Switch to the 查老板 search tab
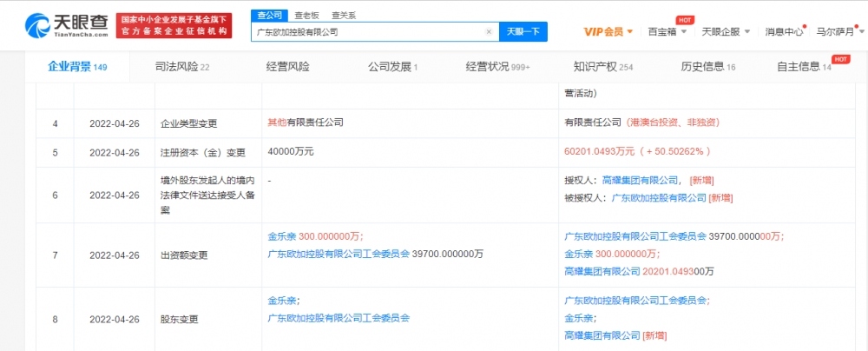The width and height of the screenshot is (868, 351). point(306,16)
